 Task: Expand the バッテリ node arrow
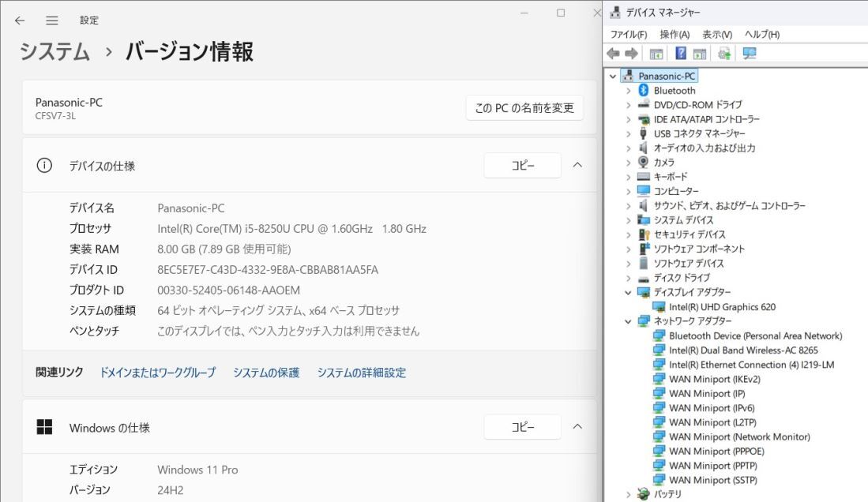point(629,494)
